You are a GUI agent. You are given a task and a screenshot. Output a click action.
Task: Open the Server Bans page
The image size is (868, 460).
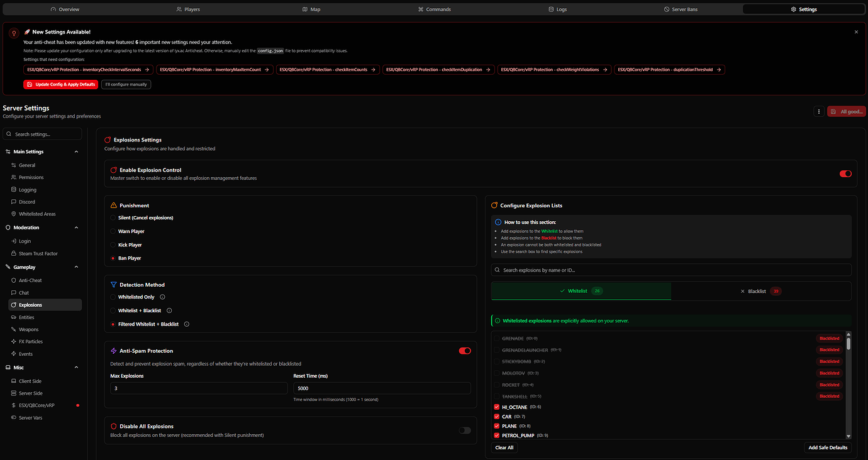(x=681, y=9)
